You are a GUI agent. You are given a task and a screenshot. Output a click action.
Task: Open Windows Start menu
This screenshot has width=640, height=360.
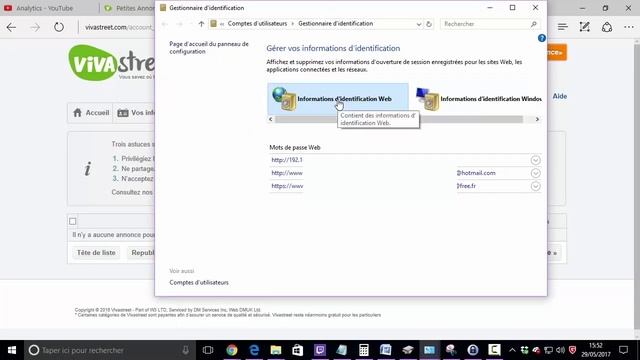pyautogui.click(x=12, y=350)
